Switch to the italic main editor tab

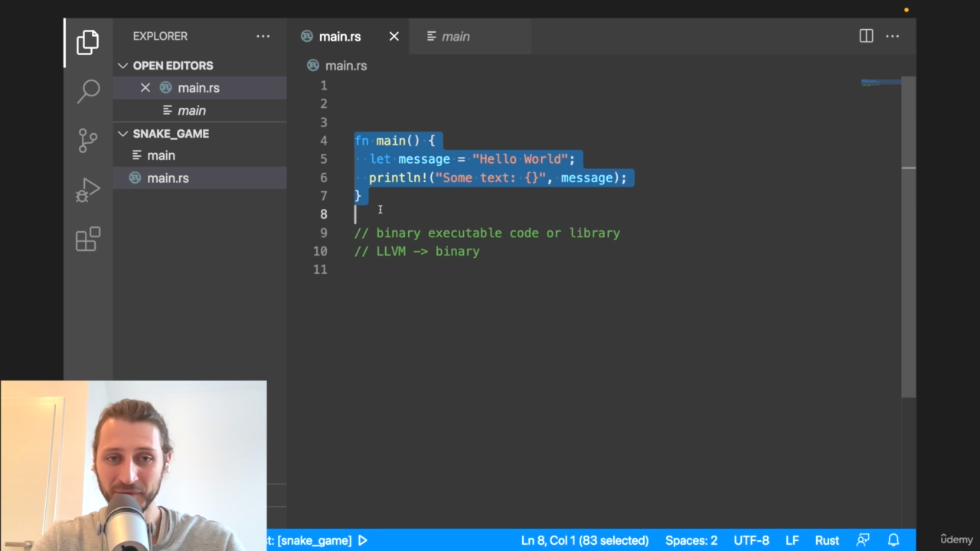coord(455,37)
